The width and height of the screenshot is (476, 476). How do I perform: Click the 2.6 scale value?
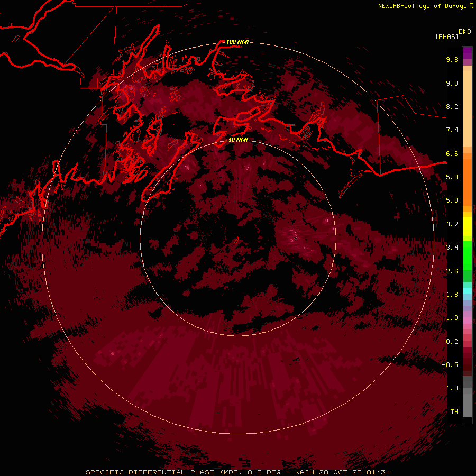point(452,271)
